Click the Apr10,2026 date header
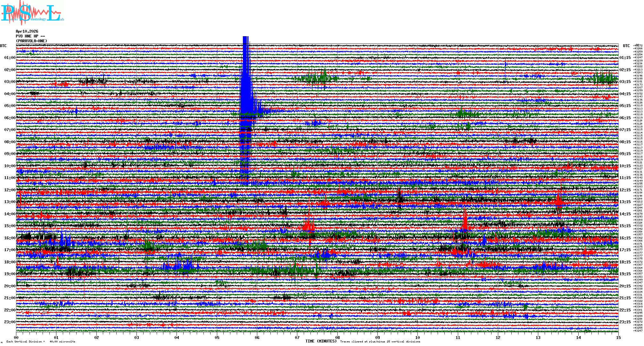 click(x=27, y=31)
